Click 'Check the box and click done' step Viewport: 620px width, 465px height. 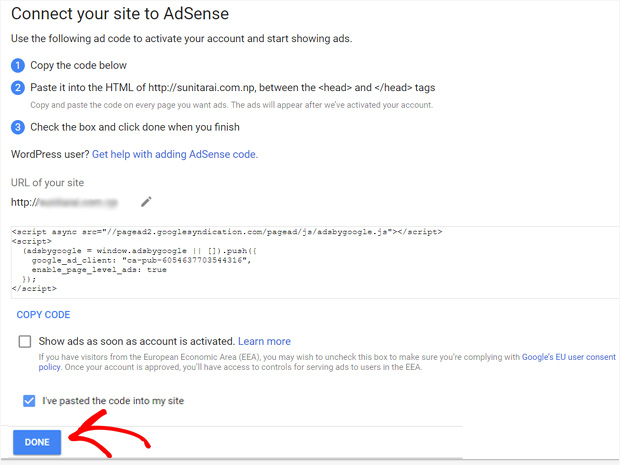(135, 127)
